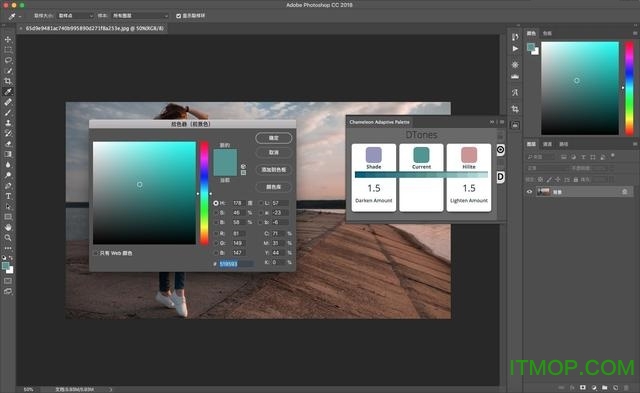
Task: Click the Current swatch in Chameleon palette
Action: 421,155
